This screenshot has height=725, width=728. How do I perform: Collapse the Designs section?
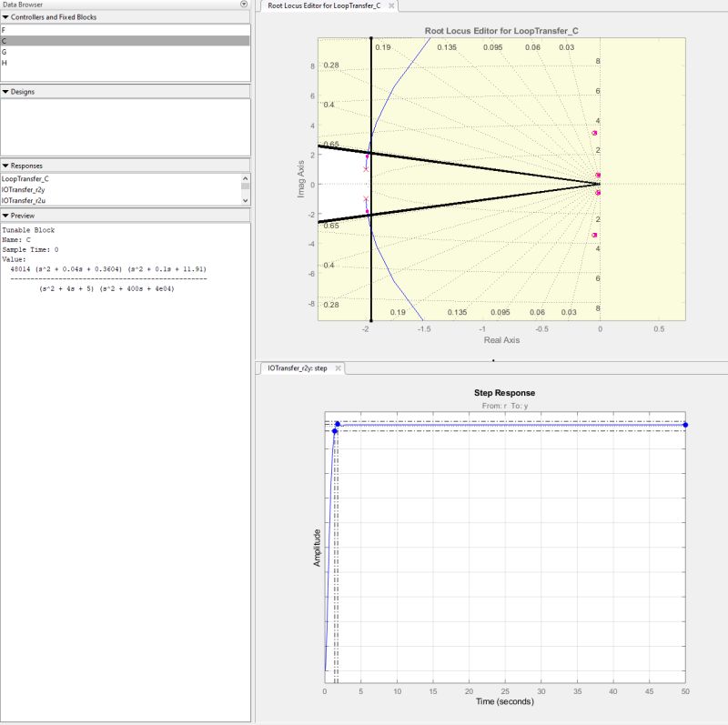[x=5, y=92]
